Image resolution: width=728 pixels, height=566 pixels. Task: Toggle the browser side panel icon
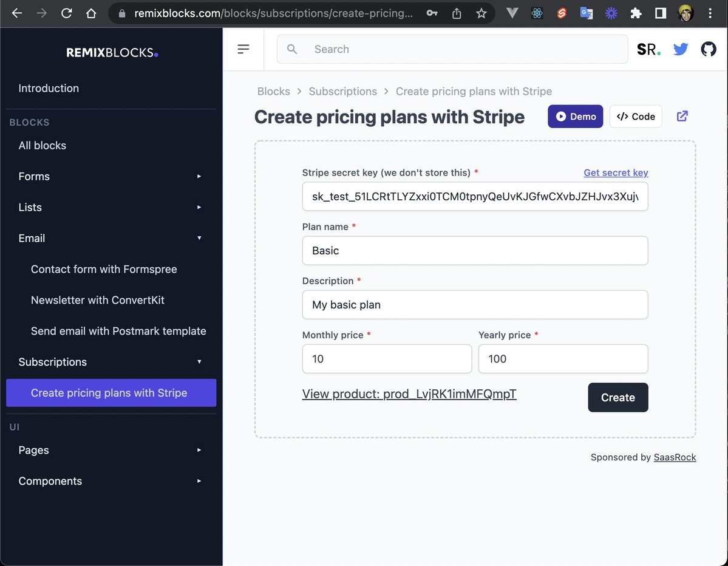click(x=661, y=13)
